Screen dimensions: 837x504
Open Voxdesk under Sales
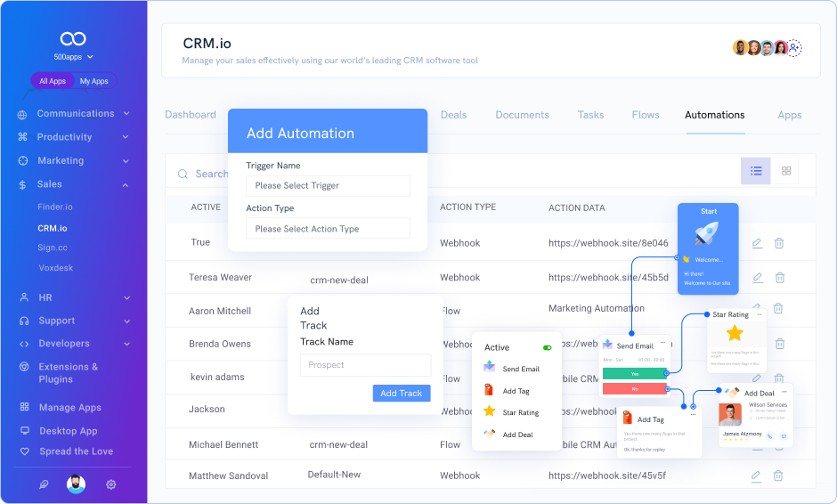click(55, 268)
